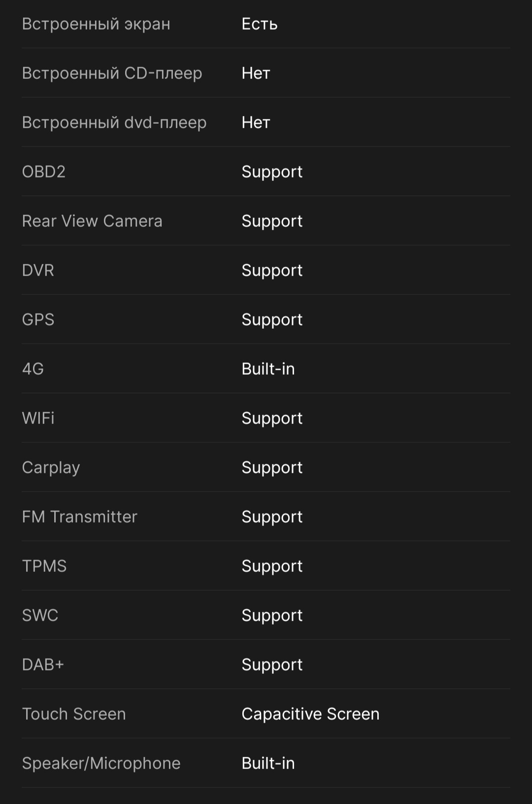Select the GPS row label
Viewport: 532px width, 804px height.
[x=38, y=319]
